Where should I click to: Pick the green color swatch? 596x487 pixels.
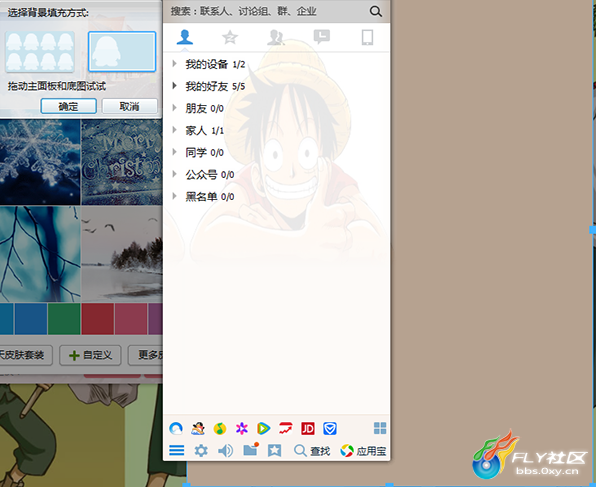pyautogui.click(x=64, y=319)
